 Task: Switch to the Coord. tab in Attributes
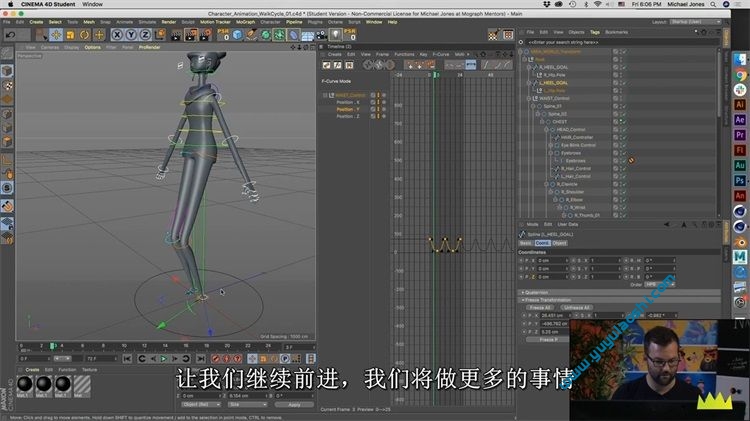pos(542,243)
